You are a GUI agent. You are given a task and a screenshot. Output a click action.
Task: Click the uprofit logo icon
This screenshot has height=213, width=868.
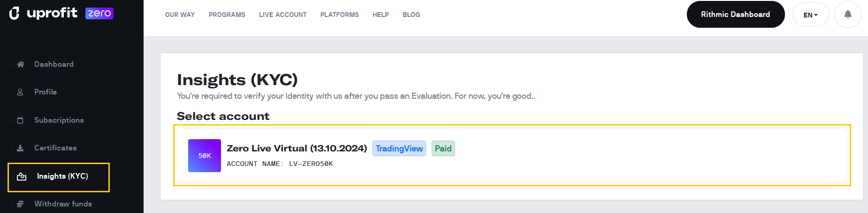pyautogui.click(x=15, y=13)
